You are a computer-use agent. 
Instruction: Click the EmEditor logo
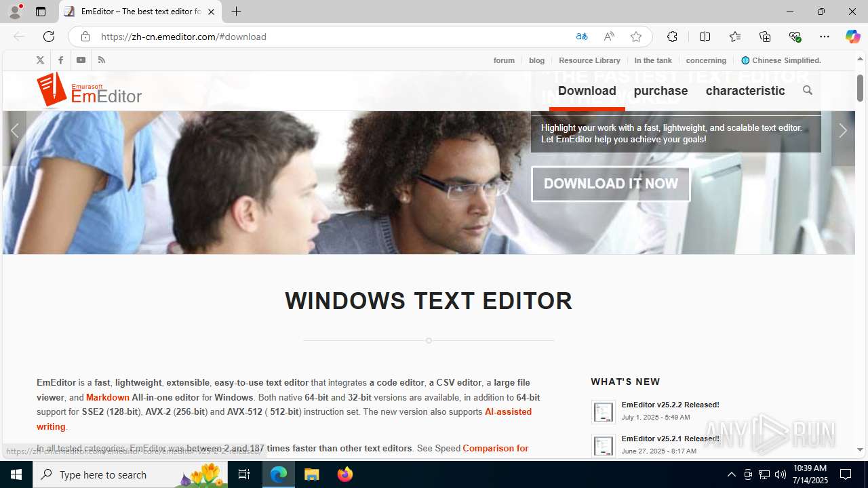[90, 90]
